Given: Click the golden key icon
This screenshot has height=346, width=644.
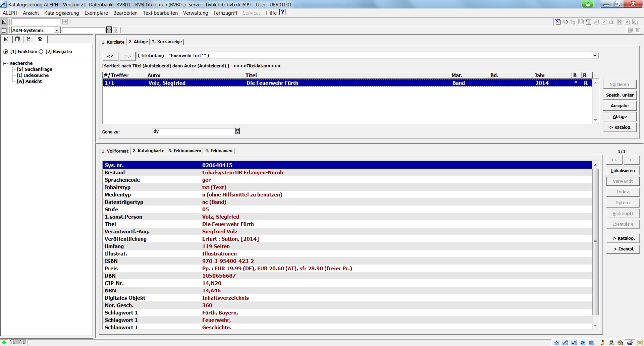Looking at the screenshot, I should pyautogui.click(x=603, y=342).
